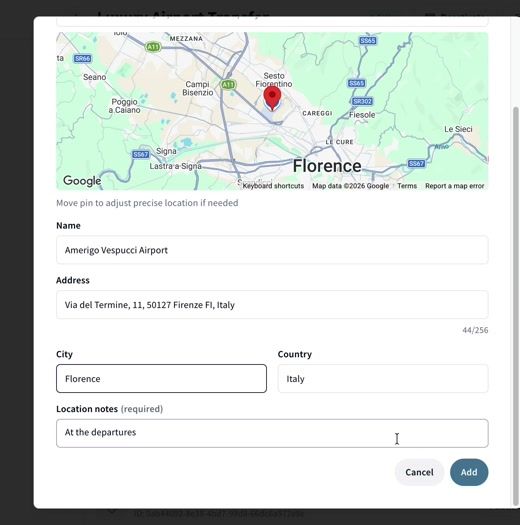Image resolution: width=520 pixels, height=525 pixels.
Task: Click the Le Sieci map label
Action: coord(458,129)
